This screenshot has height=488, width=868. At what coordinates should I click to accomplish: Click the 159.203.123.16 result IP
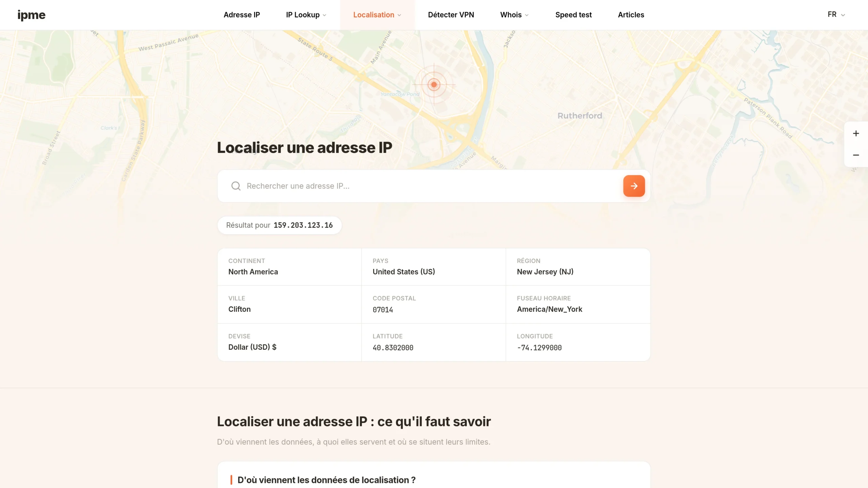[x=303, y=225]
